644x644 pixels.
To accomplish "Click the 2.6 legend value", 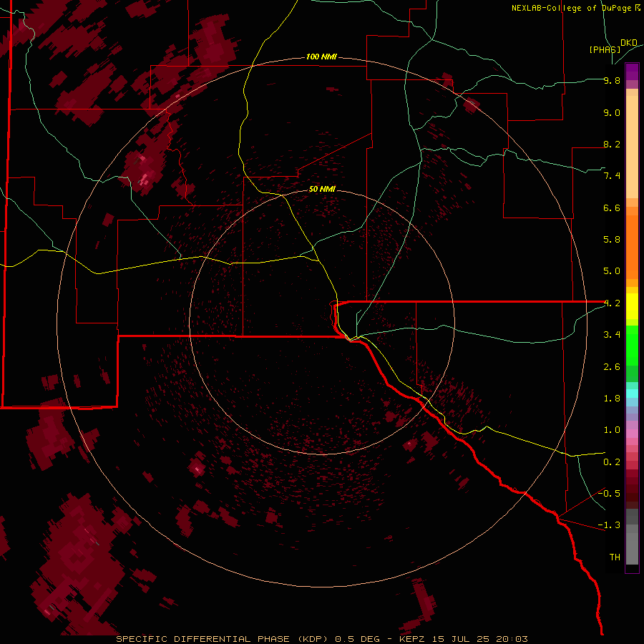I will (x=612, y=366).
